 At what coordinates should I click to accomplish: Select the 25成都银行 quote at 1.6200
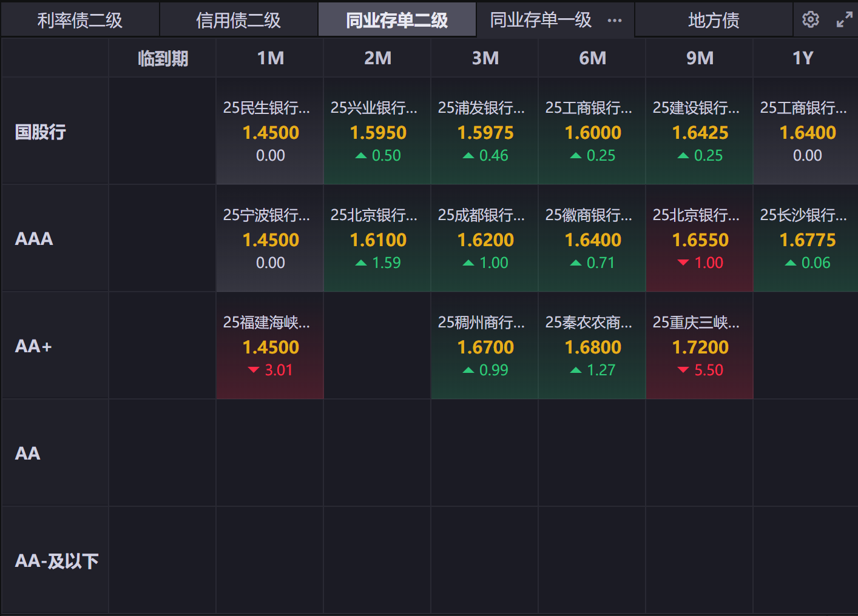pyautogui.click(x=485, y=238)
